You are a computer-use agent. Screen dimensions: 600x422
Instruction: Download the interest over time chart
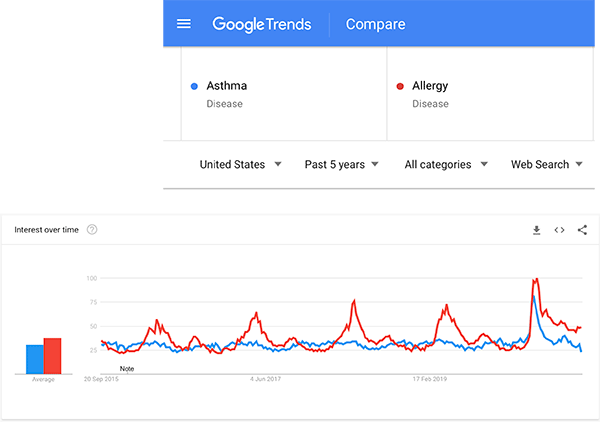[x=536, y=230]
